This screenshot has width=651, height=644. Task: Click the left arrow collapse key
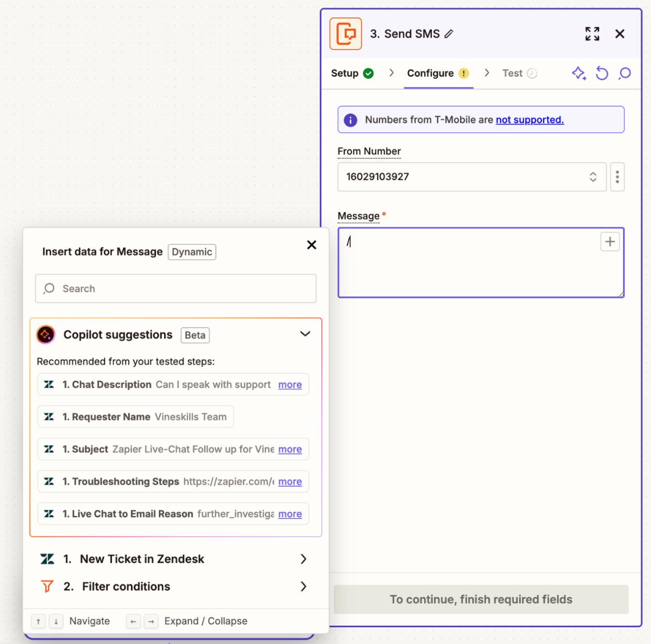[133, 621]
